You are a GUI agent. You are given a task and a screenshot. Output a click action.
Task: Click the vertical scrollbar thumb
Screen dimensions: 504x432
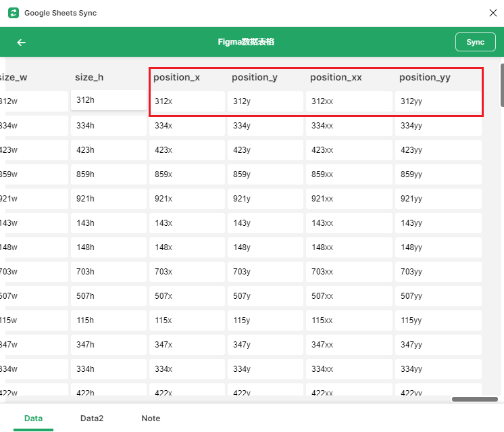[501, 85]
